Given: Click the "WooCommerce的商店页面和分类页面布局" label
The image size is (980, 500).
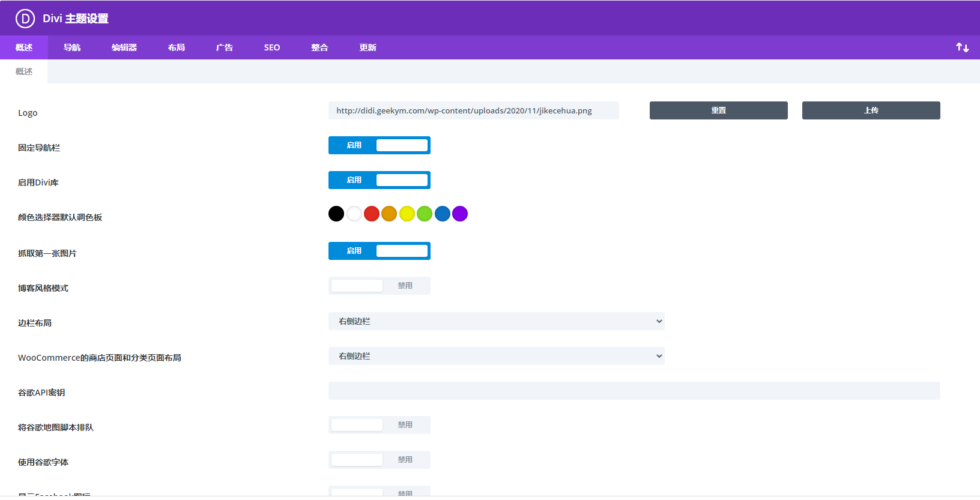Looking at the screenshot, I should [x=100, y=358].
